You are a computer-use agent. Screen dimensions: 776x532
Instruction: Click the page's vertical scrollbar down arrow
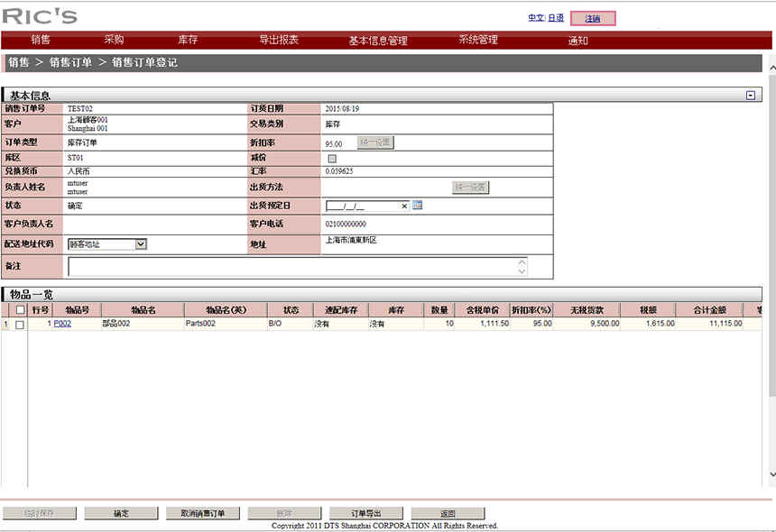coord(771,473)
